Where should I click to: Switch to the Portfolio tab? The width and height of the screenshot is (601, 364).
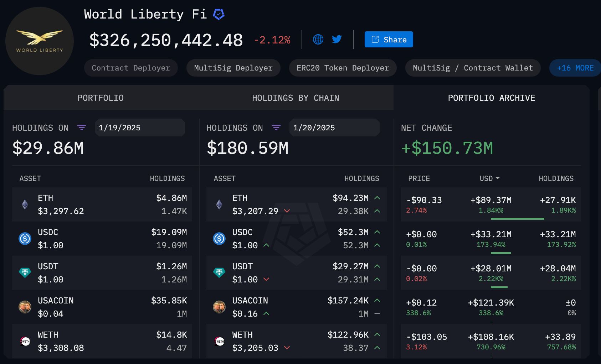(101, 98)
